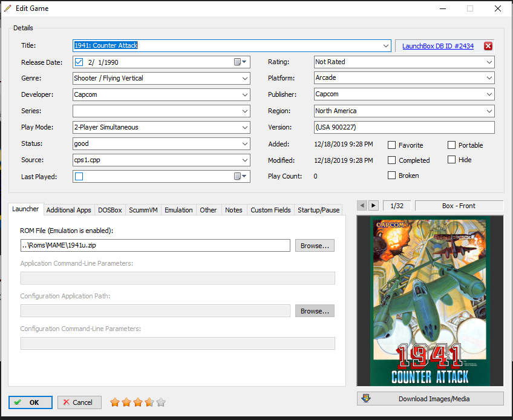Viewport: 513px width, 420px height.
Task: Browse for the ROM file
Action: pos(315,246)
